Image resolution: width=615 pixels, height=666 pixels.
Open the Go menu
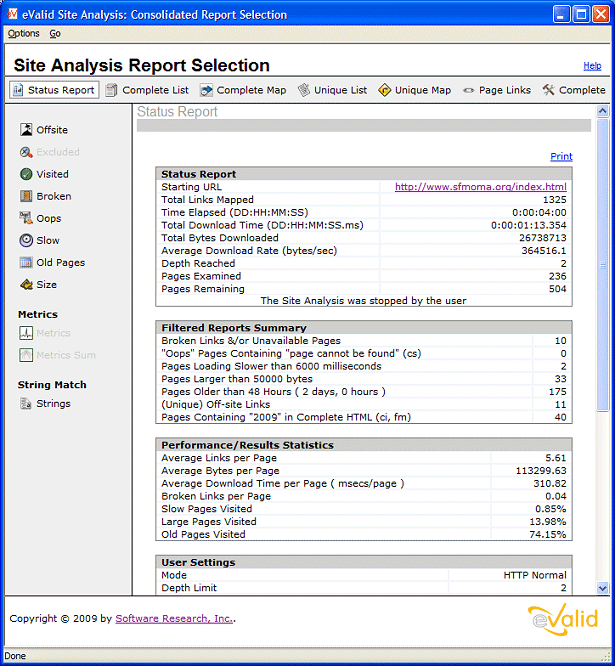click(55, 34)
